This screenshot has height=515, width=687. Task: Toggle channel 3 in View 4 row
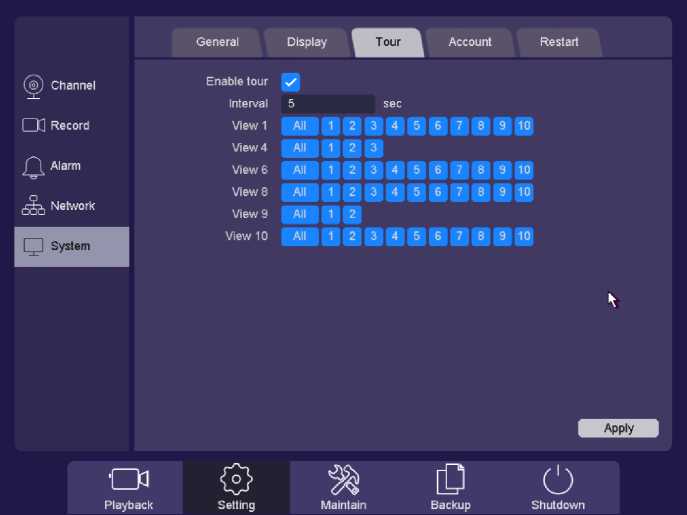pos(373,148)
